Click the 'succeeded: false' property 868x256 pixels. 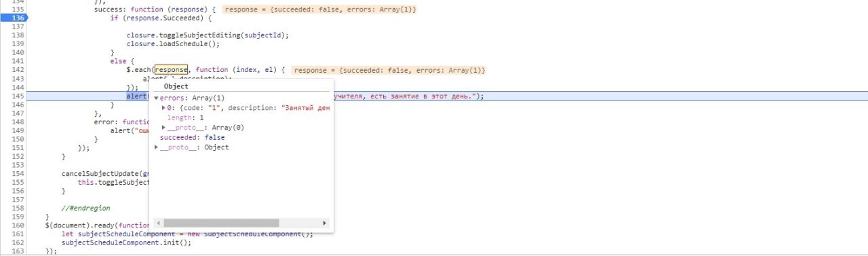(x=192, y=137)
